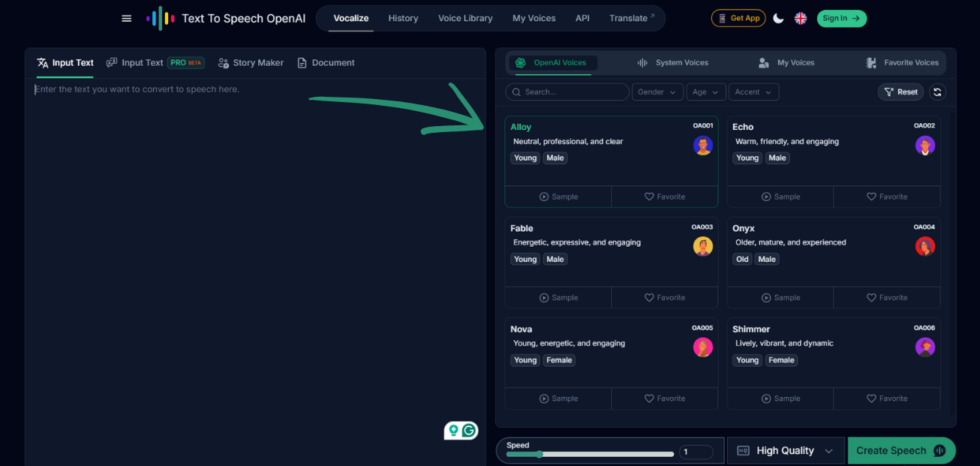Click the UK flag language icon
This screenshot has height=466, width=980.
click(x=801, y=18)
